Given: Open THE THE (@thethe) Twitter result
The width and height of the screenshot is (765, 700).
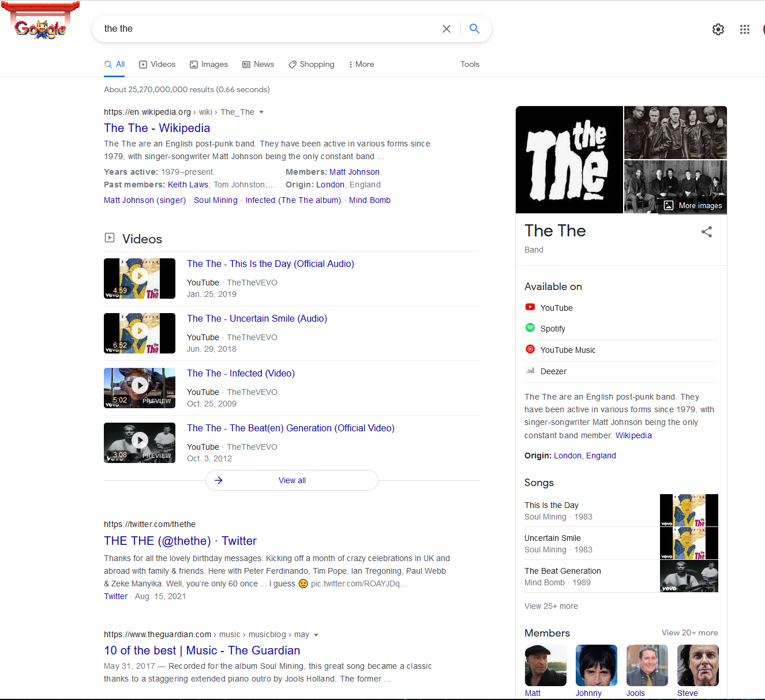Looking at the screenshot, I should (180, 541).
